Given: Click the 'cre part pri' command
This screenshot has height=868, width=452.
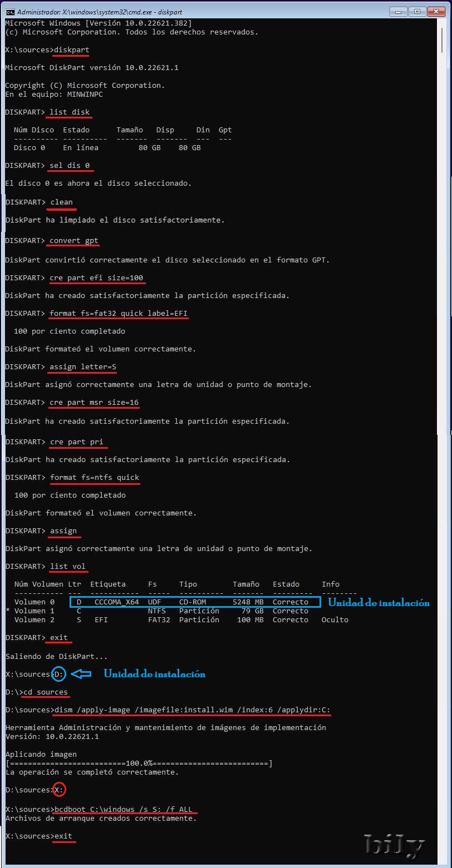Looking at the screenshot, I should (x=76, y=442).
